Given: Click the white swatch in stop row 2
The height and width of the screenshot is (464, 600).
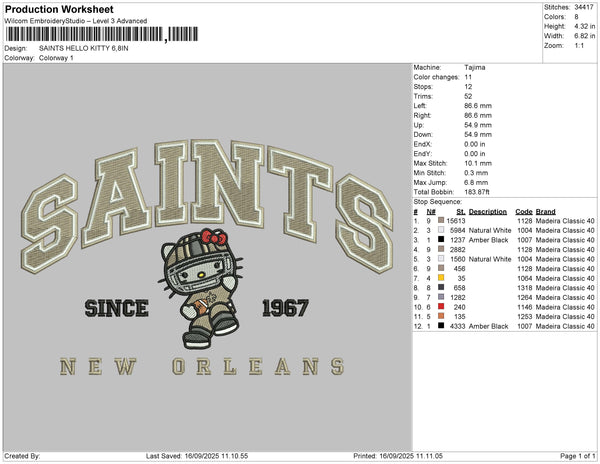Looking at the screenshot, I should click(441, 230).
